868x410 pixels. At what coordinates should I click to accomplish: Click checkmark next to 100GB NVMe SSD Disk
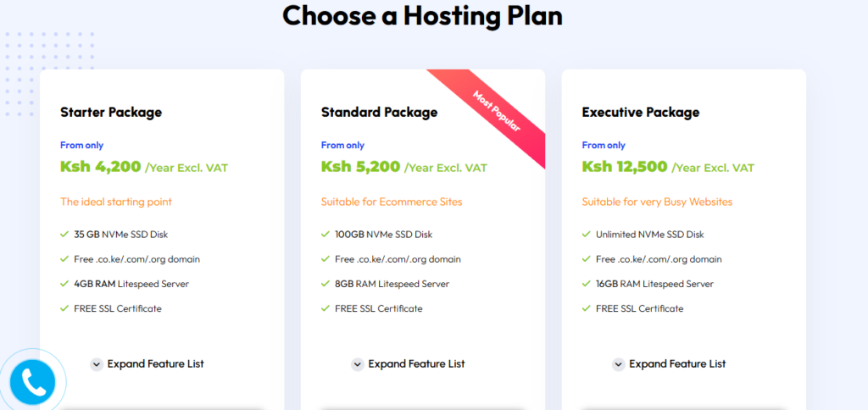325,235
